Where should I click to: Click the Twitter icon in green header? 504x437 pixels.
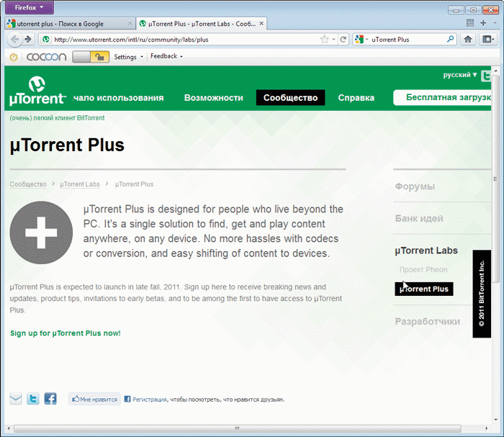(x=486, y=76)
